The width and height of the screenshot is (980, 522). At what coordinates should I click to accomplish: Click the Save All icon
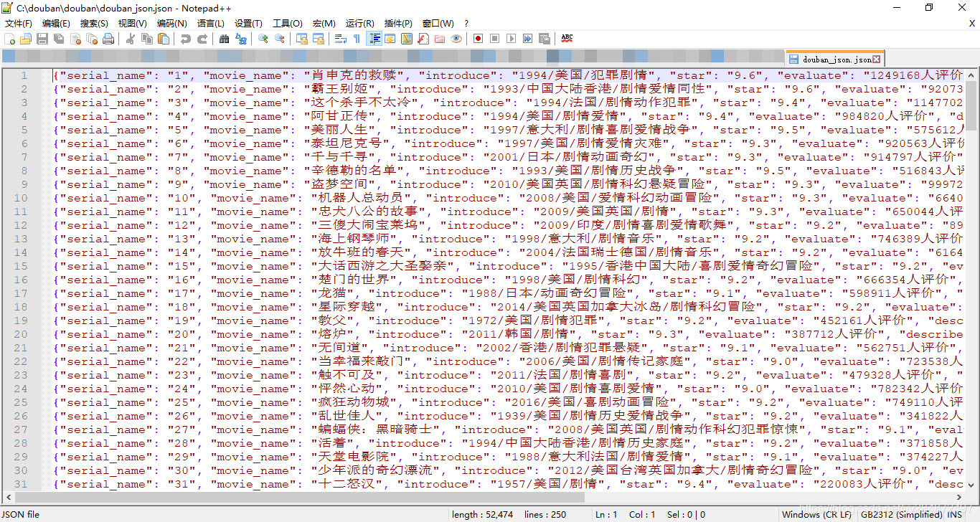[x=59, y=39]
